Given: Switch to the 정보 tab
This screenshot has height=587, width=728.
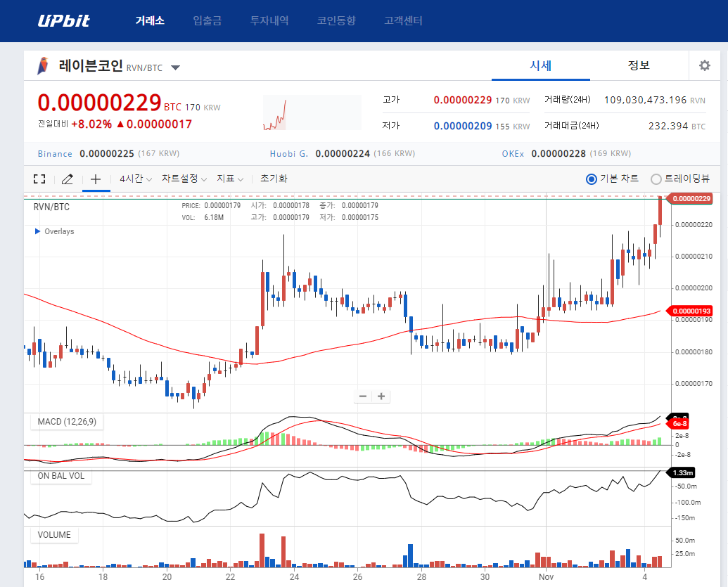Looking at the screenshot, I should 639,65.
